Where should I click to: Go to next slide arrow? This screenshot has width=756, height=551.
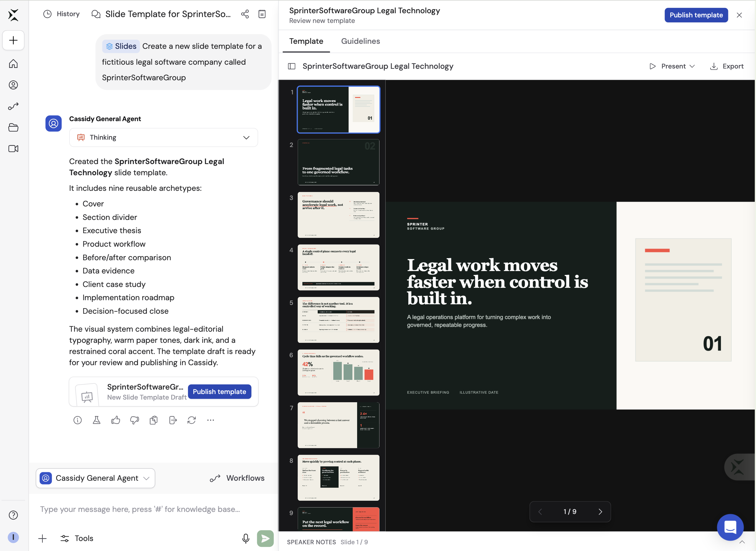pos(600,512)
